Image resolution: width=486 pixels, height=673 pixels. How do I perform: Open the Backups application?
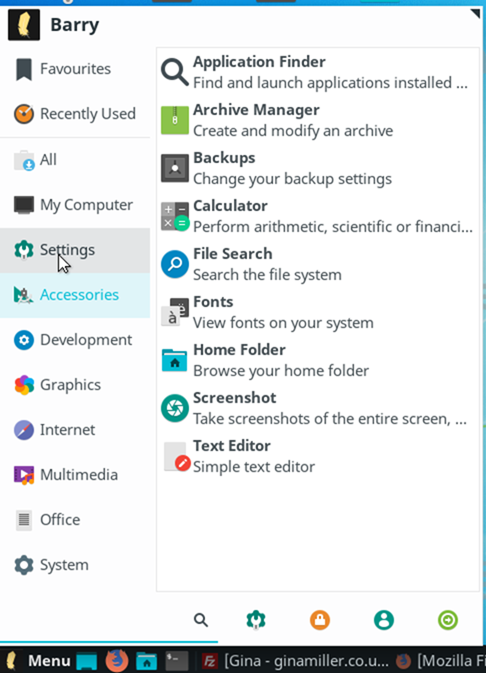coord(318,168)
